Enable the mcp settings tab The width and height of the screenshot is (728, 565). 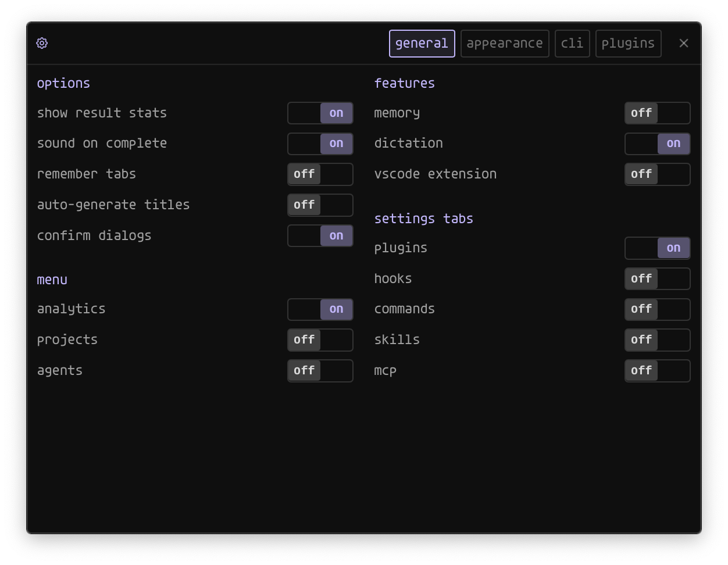click(x=657, y=370)
